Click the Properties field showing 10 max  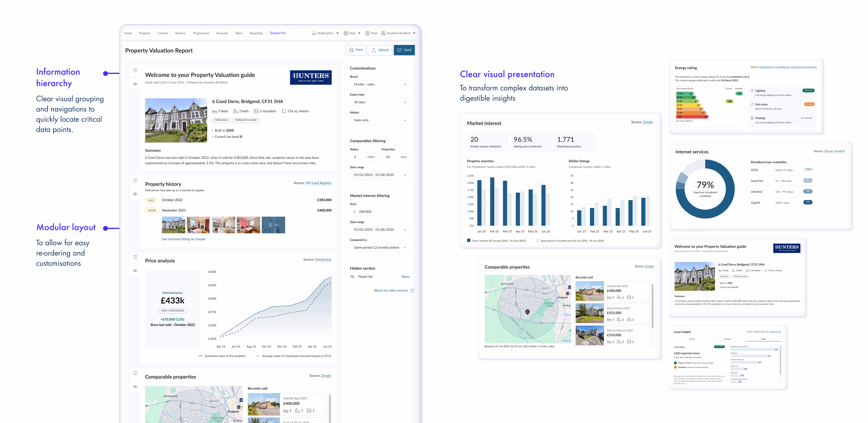tap(396, 157)
